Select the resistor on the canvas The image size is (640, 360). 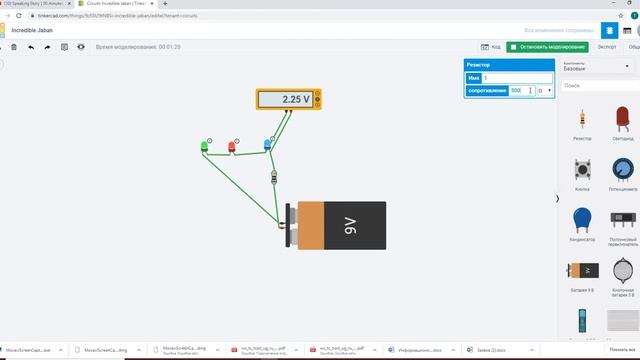coord(274,177)
